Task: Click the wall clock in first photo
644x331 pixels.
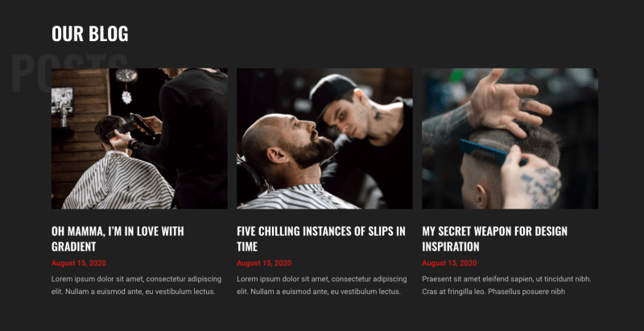Action: [x=126, y=77]
